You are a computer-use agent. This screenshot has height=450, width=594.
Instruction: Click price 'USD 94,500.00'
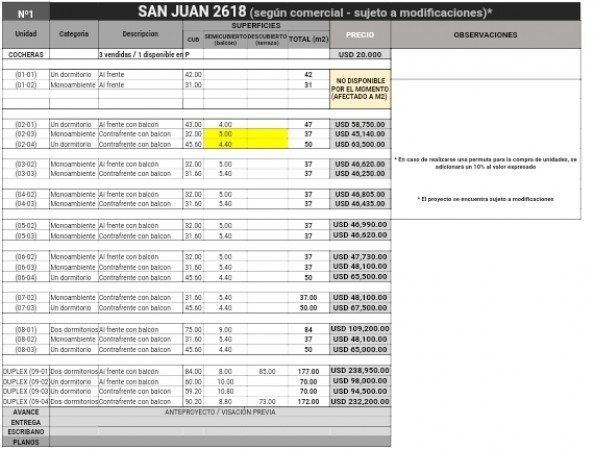tap(360, 391)
